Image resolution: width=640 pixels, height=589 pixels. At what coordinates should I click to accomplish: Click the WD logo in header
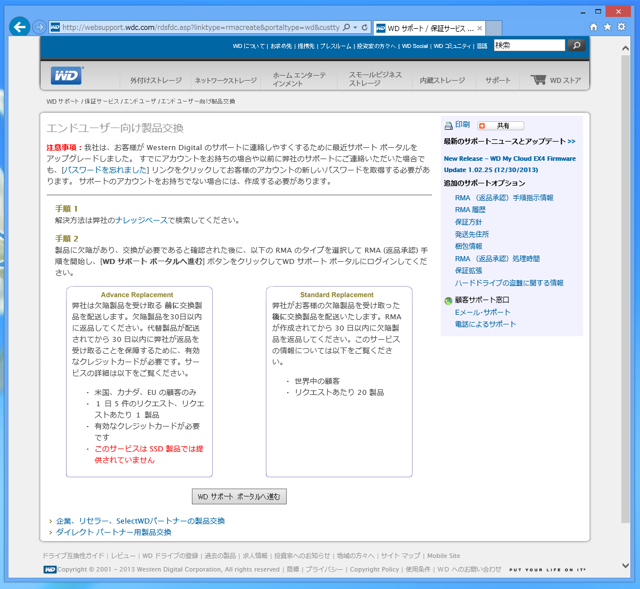point(67,76)
